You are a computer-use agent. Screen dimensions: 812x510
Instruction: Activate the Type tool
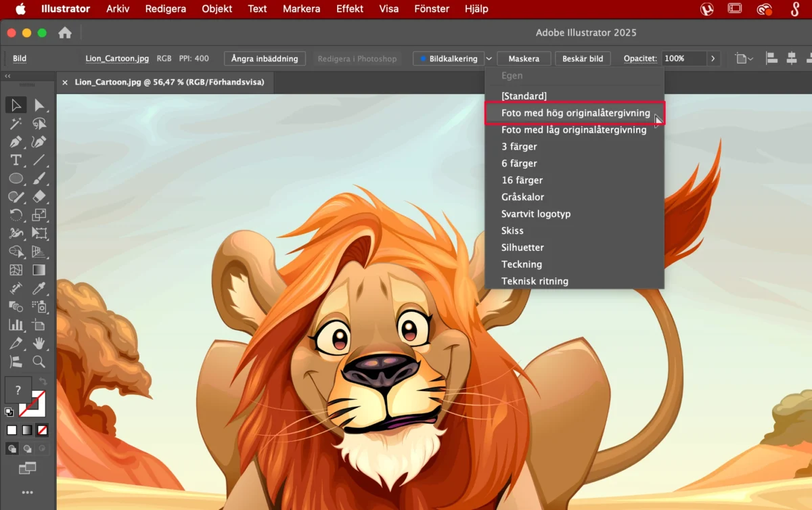[x=16, y=160]
